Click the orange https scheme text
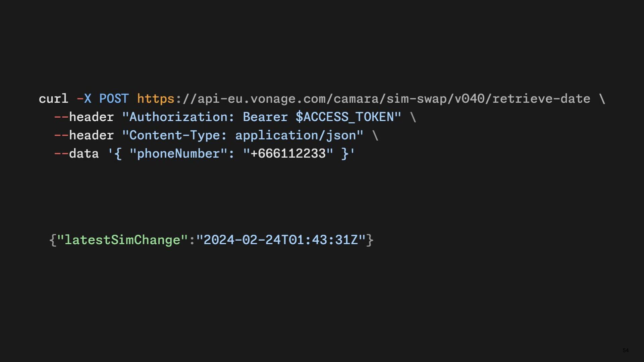 [156, 99]
